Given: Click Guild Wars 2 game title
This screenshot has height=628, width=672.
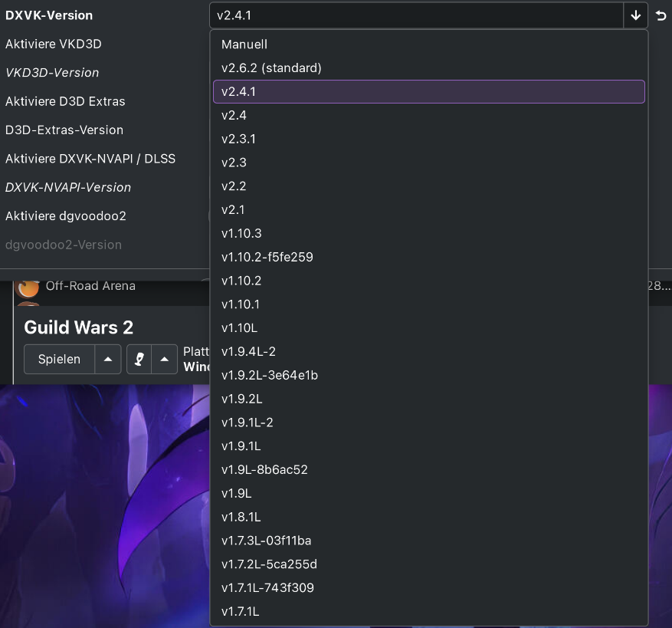Looking at the screenshot, I should pyautogui.click(x=78, y=327).
